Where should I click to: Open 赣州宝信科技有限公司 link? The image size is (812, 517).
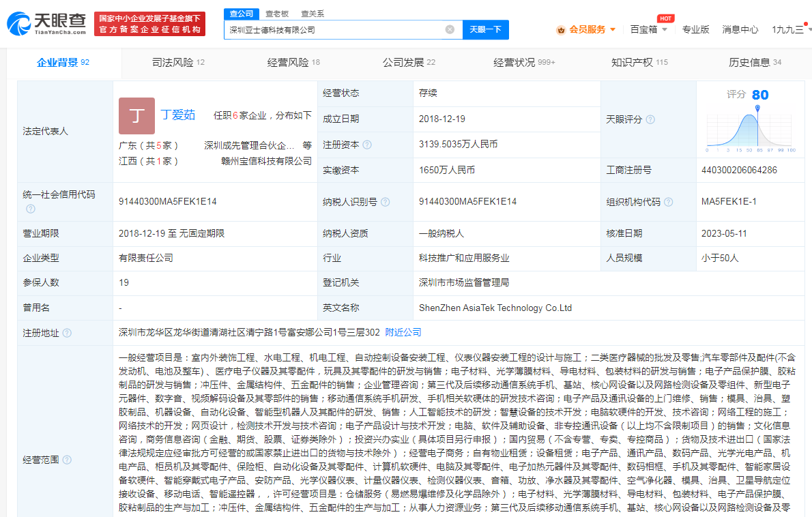[266, 161]
